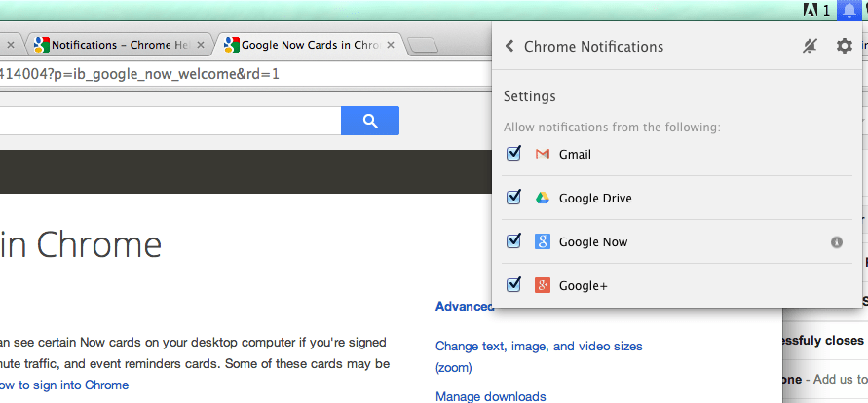Uncheck the Google Drive notifications checkbox
Screen dimensions: 868x403
[514, 198]
